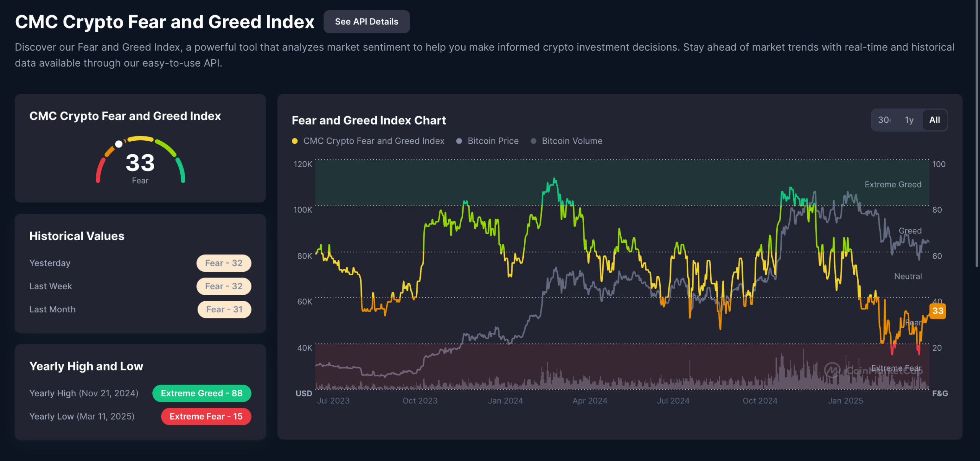Click the Jan 2024 axis label
This screenshot has height=461, width=980.
[x=505, y=401]
